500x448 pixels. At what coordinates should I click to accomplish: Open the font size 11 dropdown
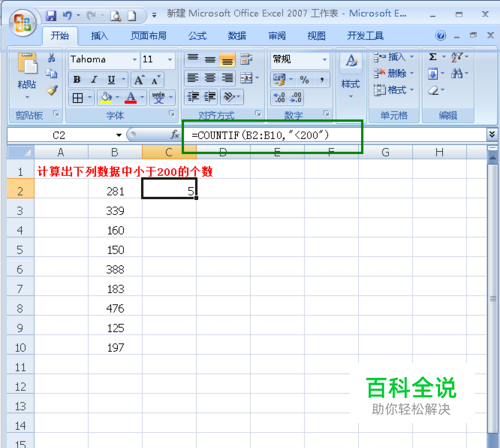point(170,60)
